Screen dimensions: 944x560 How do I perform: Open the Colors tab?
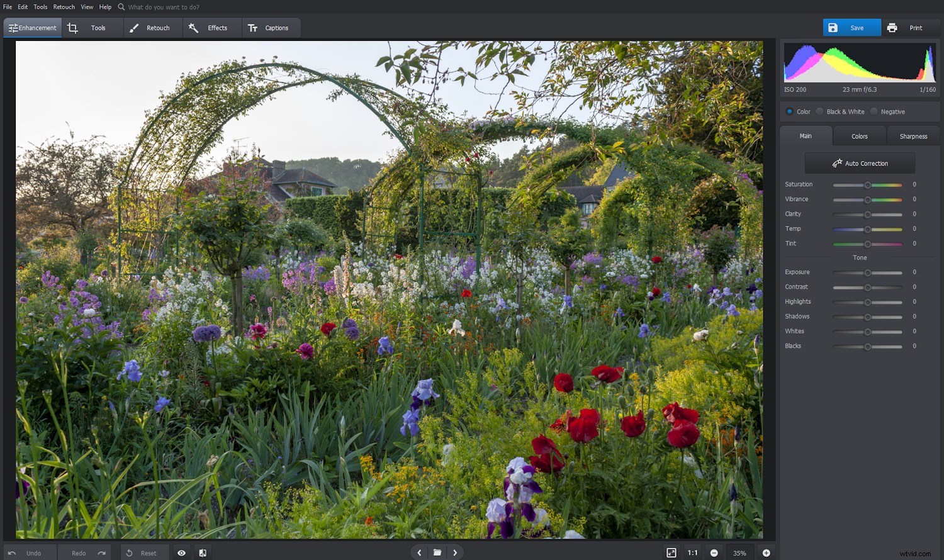(859, 136)
